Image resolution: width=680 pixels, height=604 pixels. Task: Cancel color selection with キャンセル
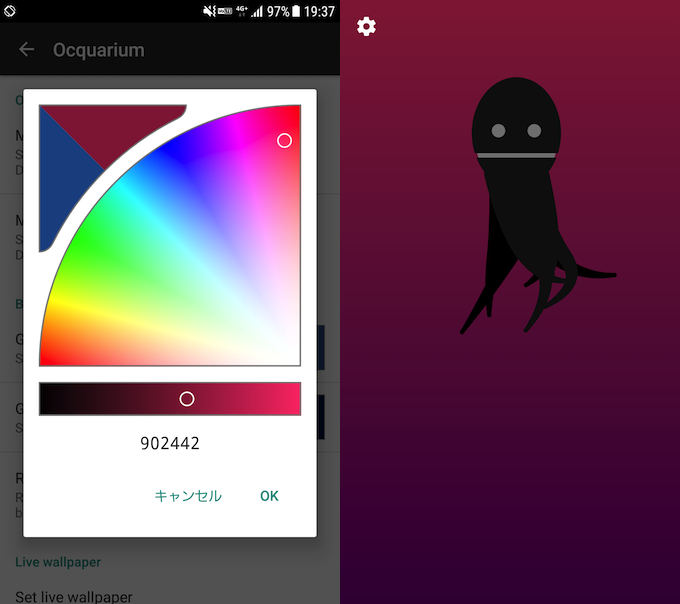(188, 496)
